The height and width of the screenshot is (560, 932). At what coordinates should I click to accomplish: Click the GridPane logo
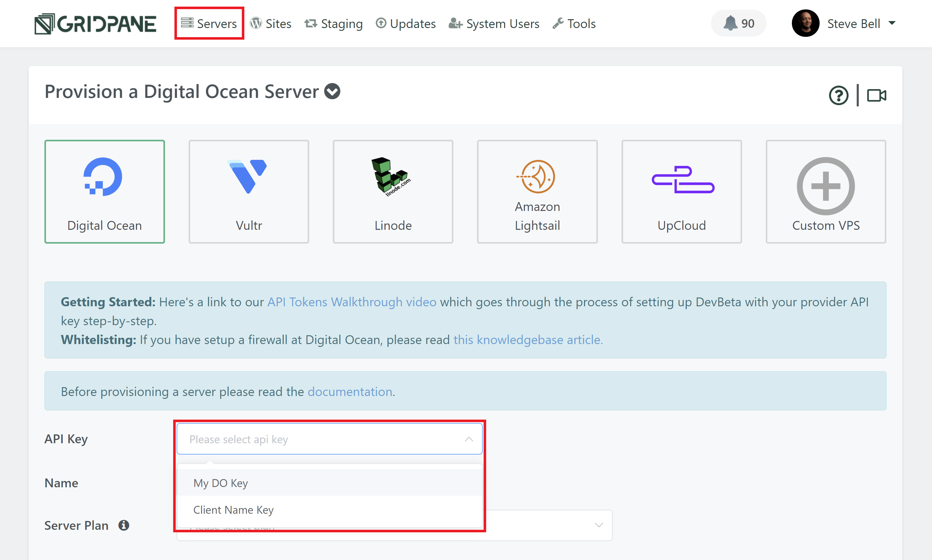pyautogui.click(x=95, y=23)
